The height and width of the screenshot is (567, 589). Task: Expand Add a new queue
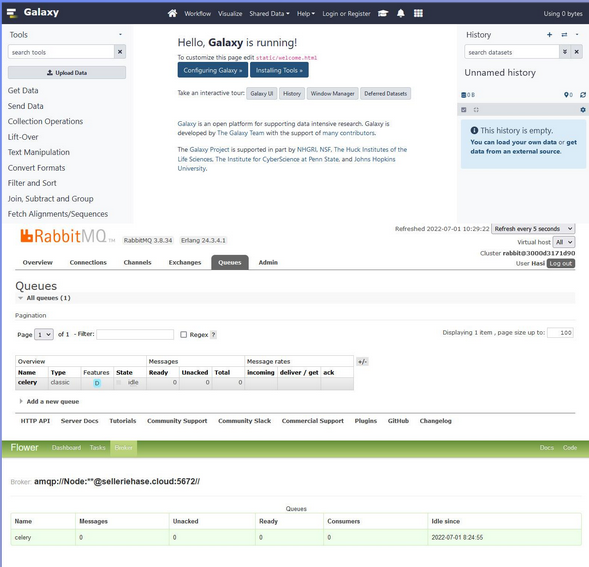[x=49, y=401]
